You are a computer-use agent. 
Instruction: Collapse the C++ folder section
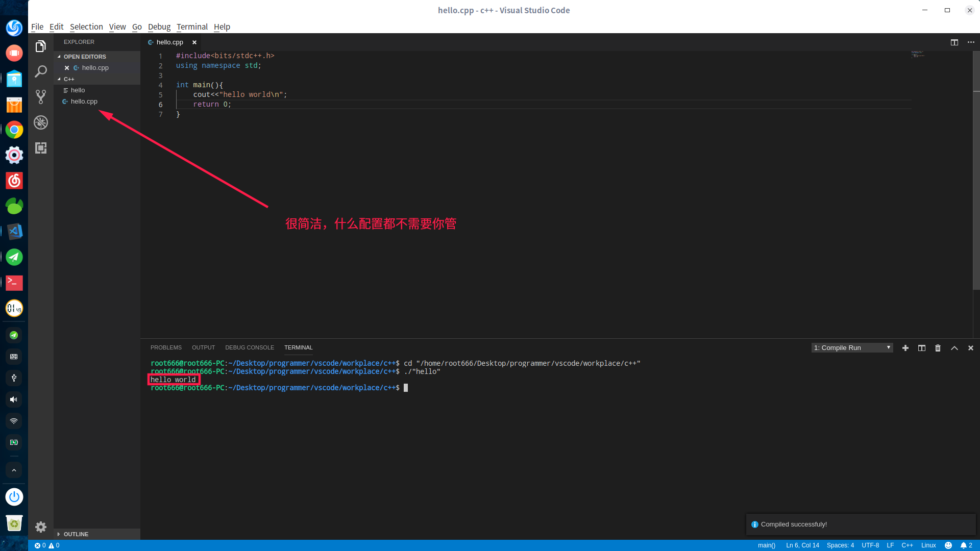tap(97, 79)
